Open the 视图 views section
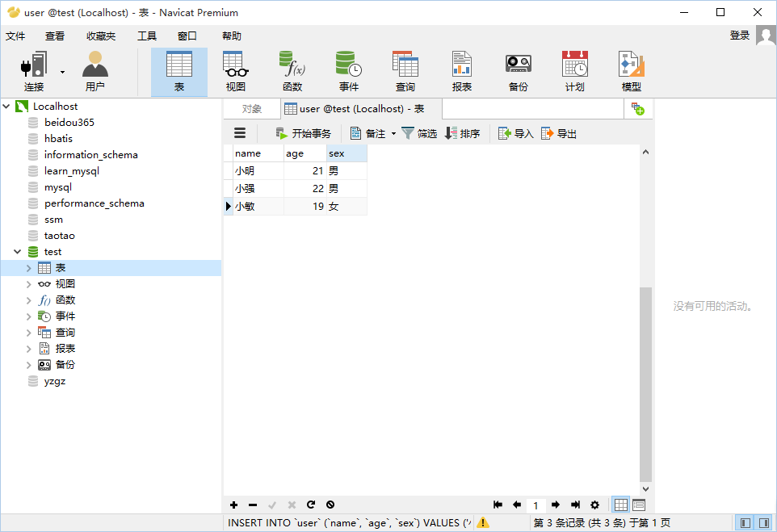The width and height of the screenshot is (777, 532). 235,72
